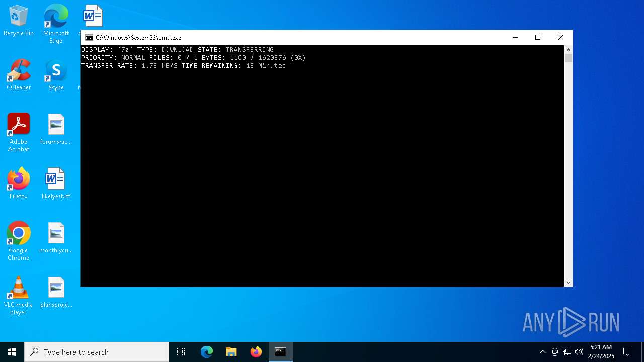
Task: Click the cmd taskbar button
Action: click(x=280, y=352)
